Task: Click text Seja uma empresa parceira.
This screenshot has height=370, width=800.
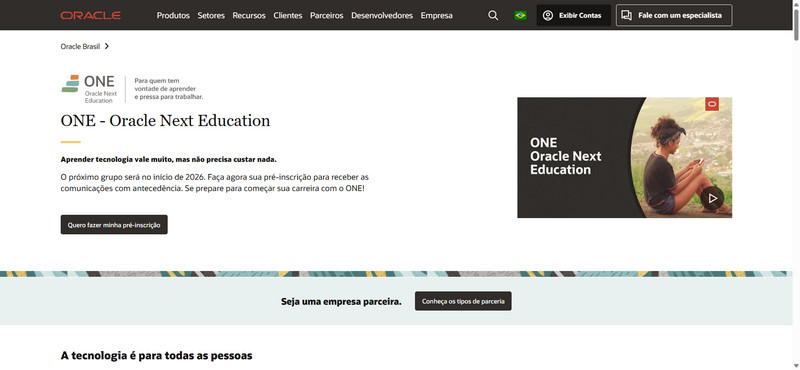Action: point(341,302)
